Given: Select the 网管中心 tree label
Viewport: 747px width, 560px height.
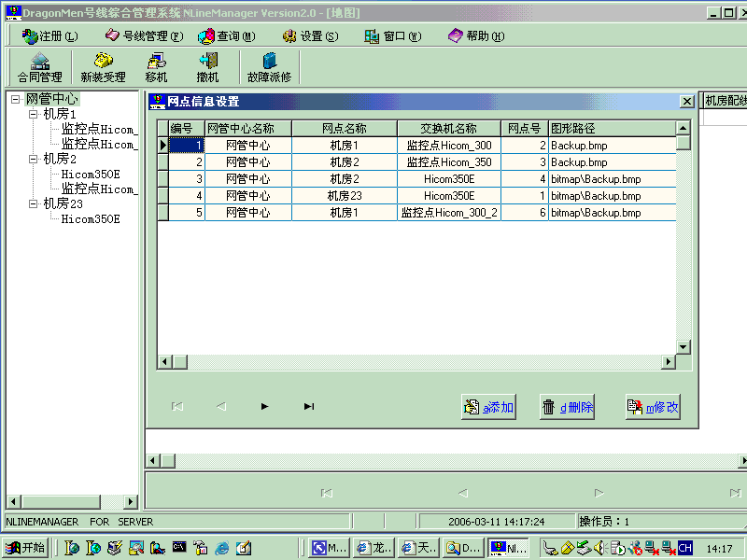Looking at the screenshot, I should (52, 99).
